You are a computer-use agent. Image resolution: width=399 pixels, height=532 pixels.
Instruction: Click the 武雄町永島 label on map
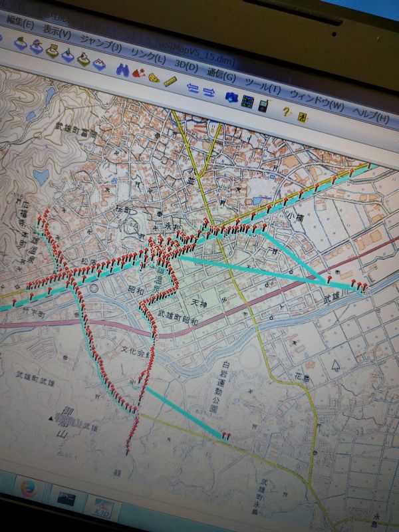(261, 496)
